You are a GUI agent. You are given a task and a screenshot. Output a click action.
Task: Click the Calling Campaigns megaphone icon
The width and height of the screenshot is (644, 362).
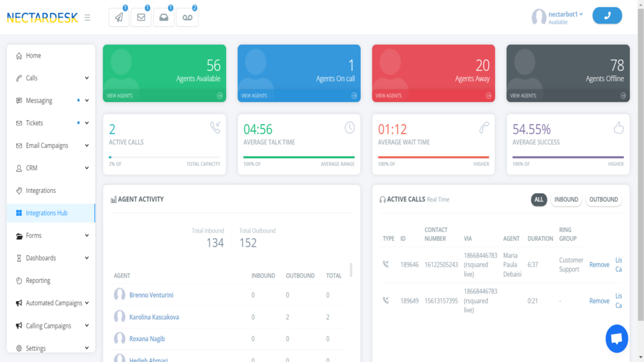[19, 326]
